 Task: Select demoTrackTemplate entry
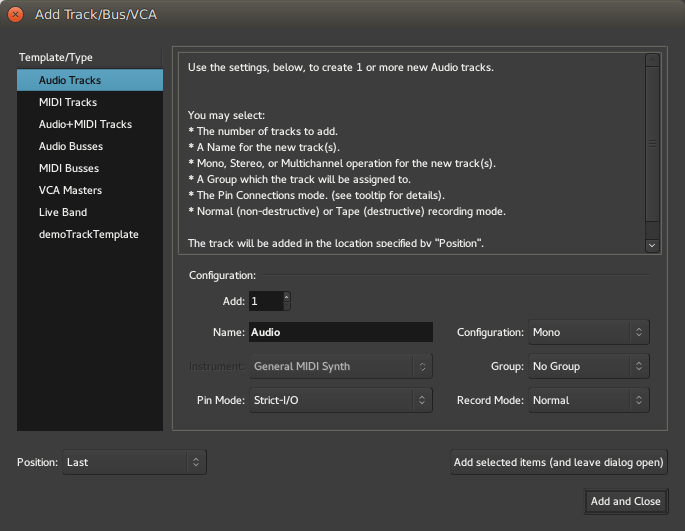pyautogui.click(x=90, y=234)
